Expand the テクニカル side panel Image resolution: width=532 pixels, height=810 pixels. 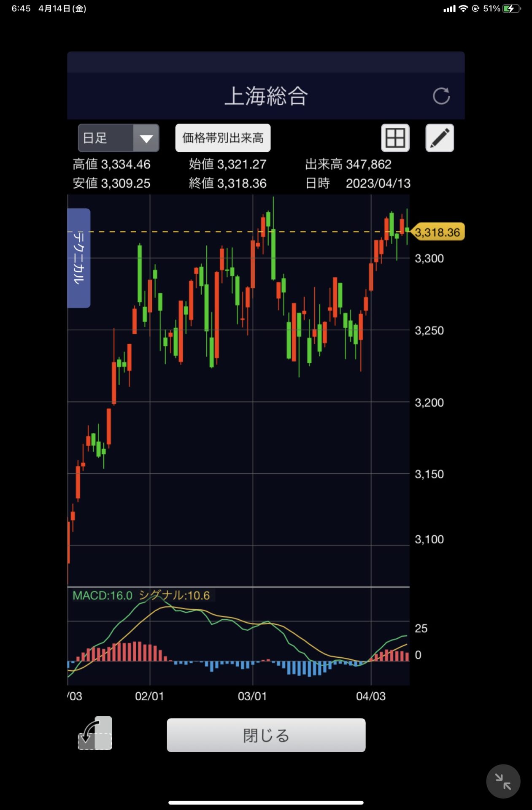click(x=79, y=258)
